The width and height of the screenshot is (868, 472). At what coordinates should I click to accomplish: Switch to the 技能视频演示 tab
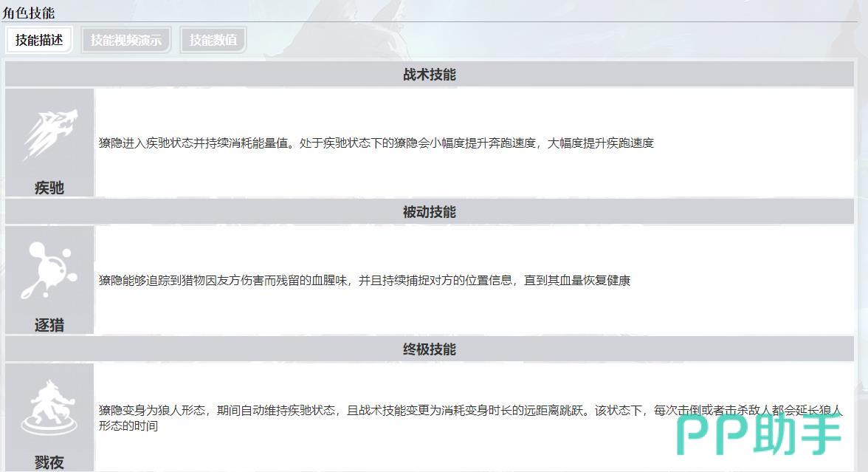point(125,40)
